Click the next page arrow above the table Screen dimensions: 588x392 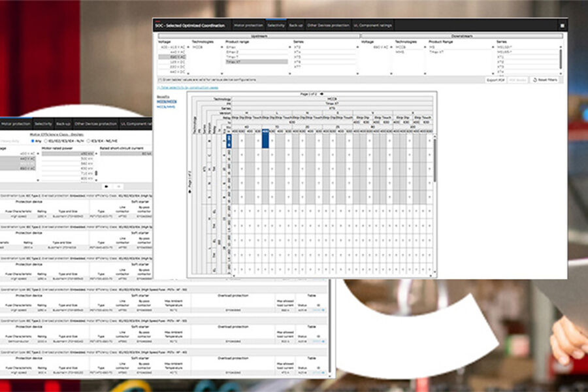(x=321, y=94)
